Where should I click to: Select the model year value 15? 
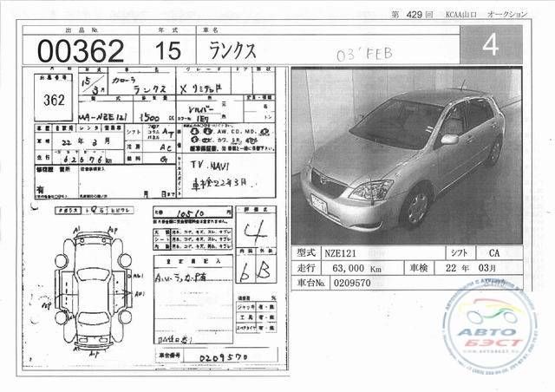(168, 50)
